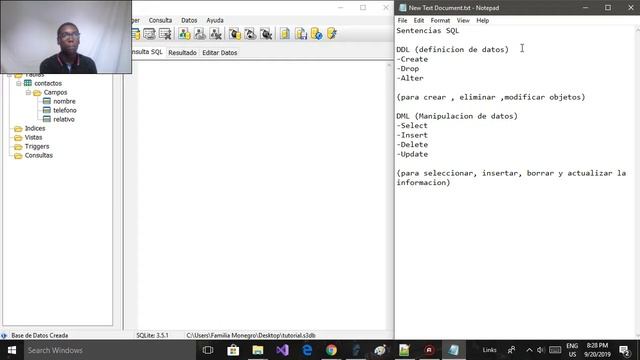Screen dimensions: 640x360
Task: Open the Datos menu
Action: pos(189,20)
